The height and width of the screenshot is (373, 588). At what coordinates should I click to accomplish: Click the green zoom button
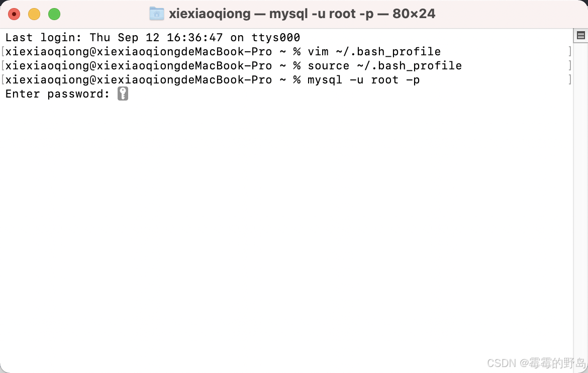click(x=54, y=15)
